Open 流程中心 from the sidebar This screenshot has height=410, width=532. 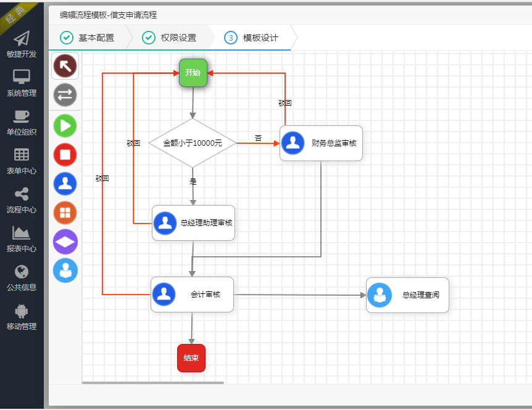(21, 200)
